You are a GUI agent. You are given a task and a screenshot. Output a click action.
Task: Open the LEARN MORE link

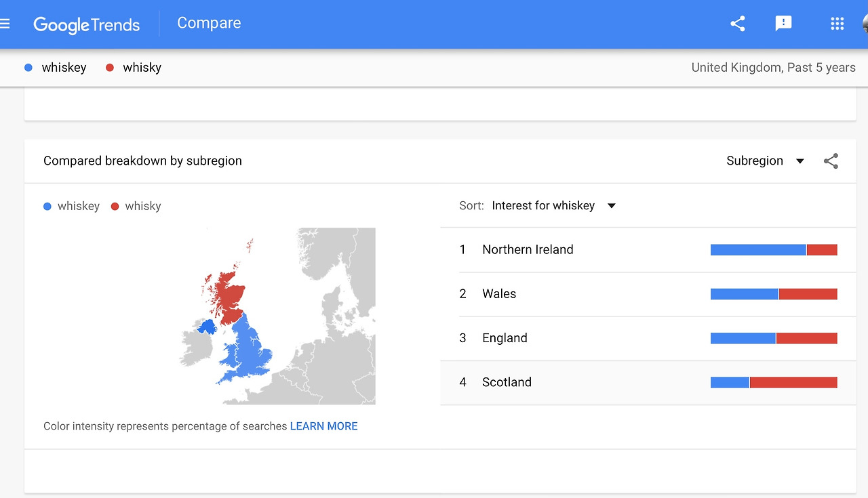(x=323, y=426)
